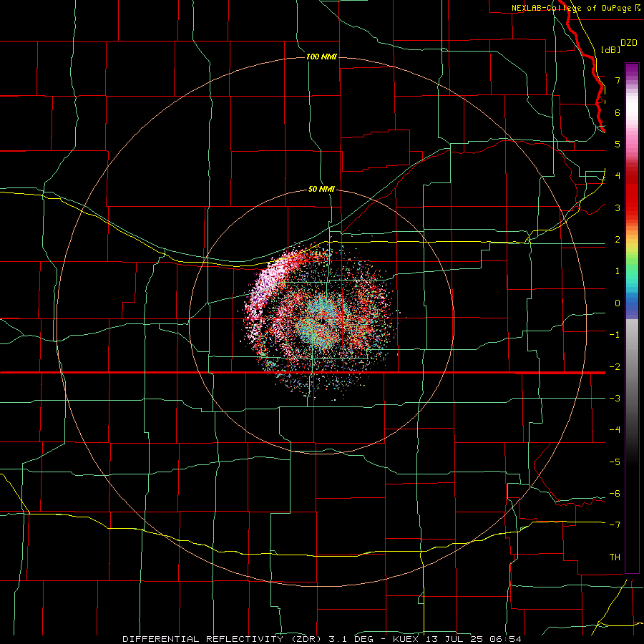Click the -3 value on color scale
Image resolution: width=644 pixels, height=644 pixels.
point(615,399)
